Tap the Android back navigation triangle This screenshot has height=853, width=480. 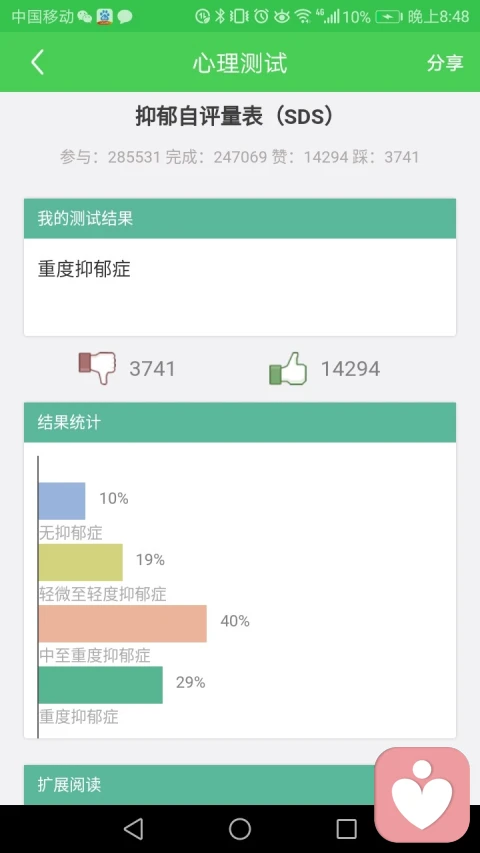click(133, 829)
